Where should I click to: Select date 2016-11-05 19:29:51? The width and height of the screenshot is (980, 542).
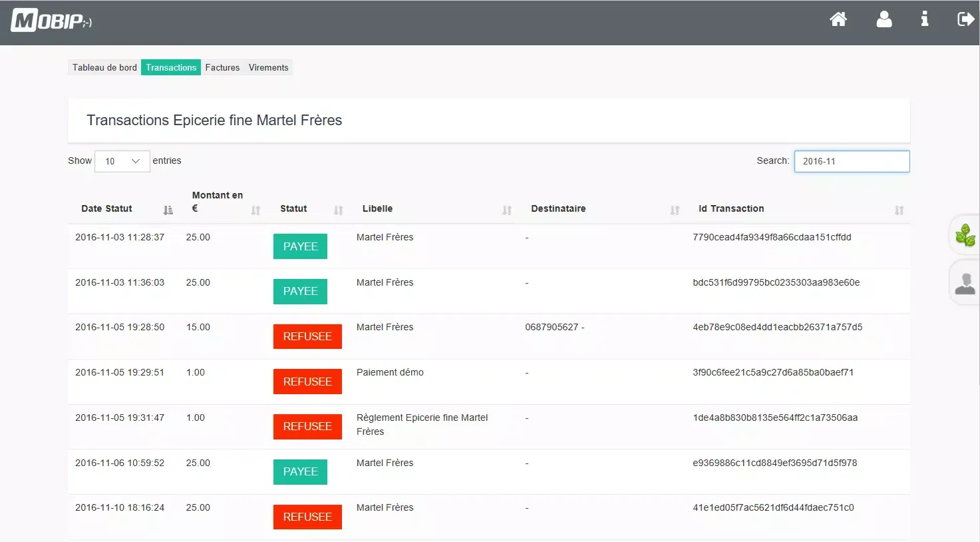coord(120,372)
